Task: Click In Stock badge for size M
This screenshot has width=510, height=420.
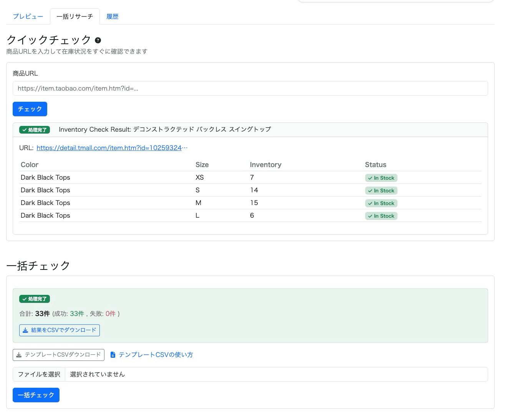Action: point(381,203)
